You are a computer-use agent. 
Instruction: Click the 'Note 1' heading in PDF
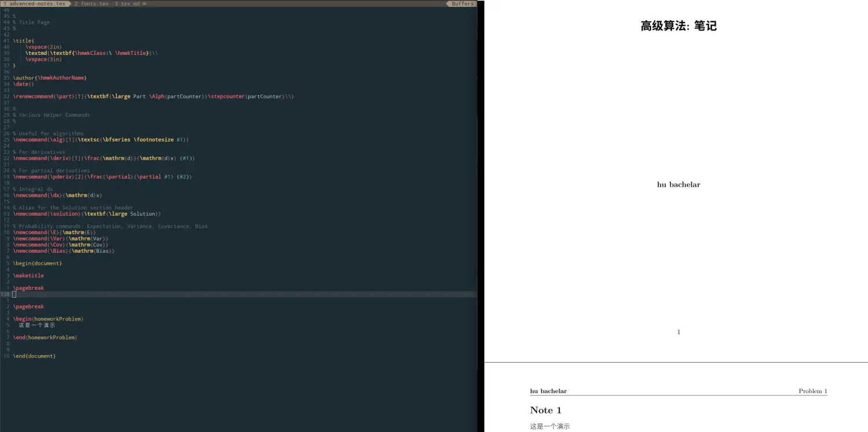(546, 410)
